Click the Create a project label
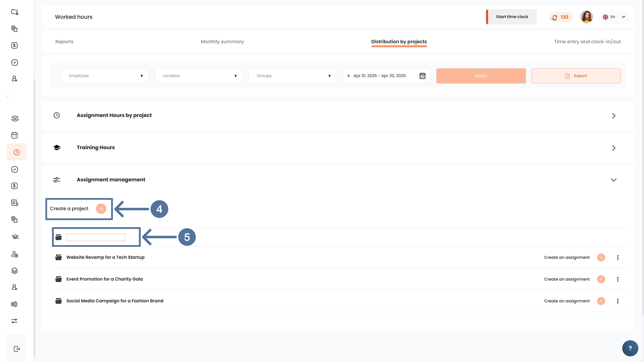 (x=69, y=209)
